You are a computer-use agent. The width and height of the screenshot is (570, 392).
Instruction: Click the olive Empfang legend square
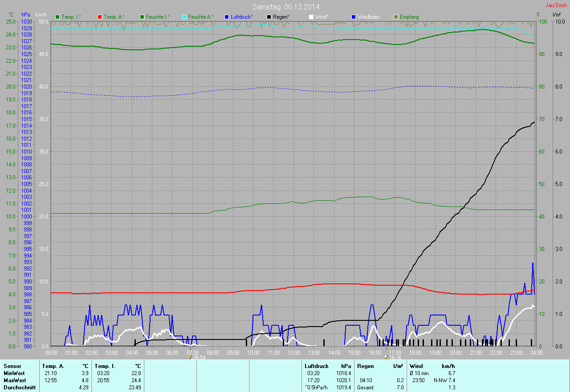[x=396, y=17]
